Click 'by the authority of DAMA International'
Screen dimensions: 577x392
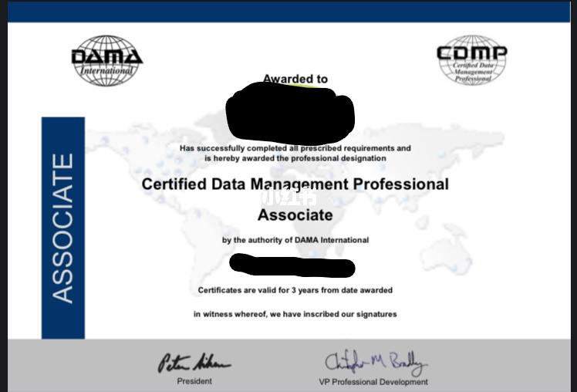295,240
